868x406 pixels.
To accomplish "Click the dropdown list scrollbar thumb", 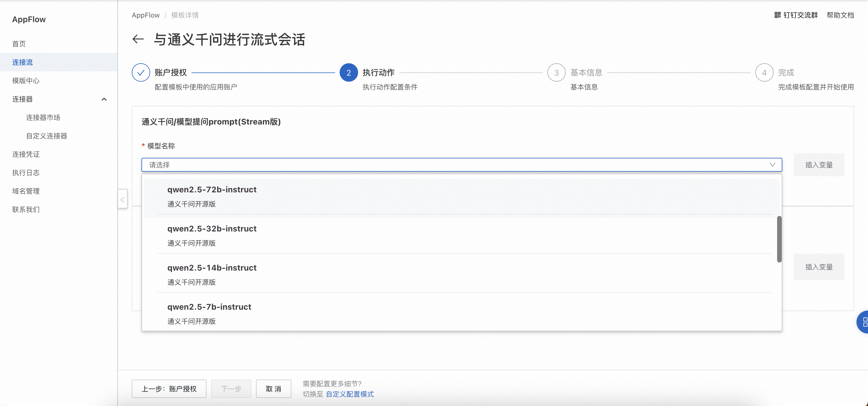I will 779,239.
